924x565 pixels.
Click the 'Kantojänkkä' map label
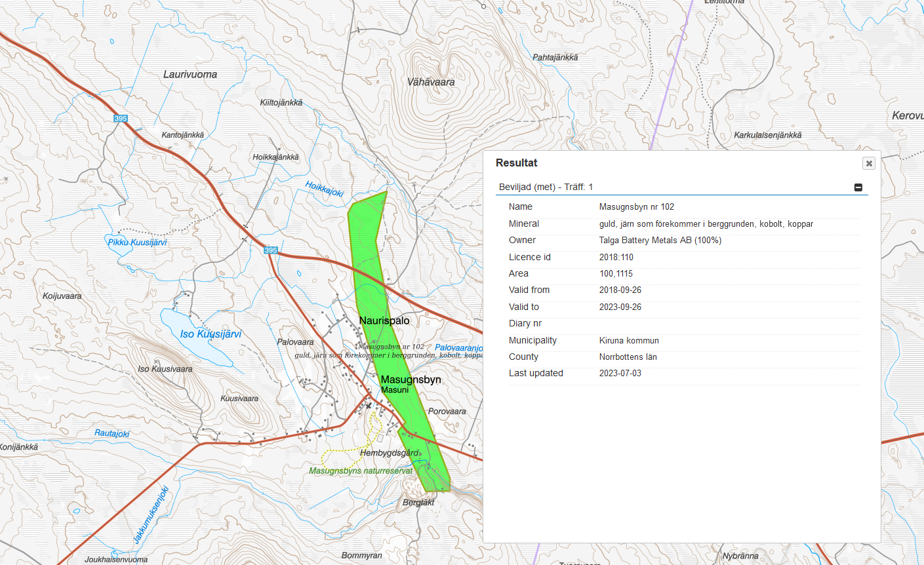point(183,135)
